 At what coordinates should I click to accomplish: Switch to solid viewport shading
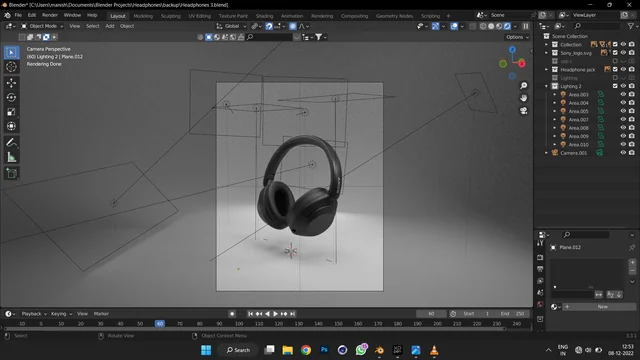click(x=491, y=26)
